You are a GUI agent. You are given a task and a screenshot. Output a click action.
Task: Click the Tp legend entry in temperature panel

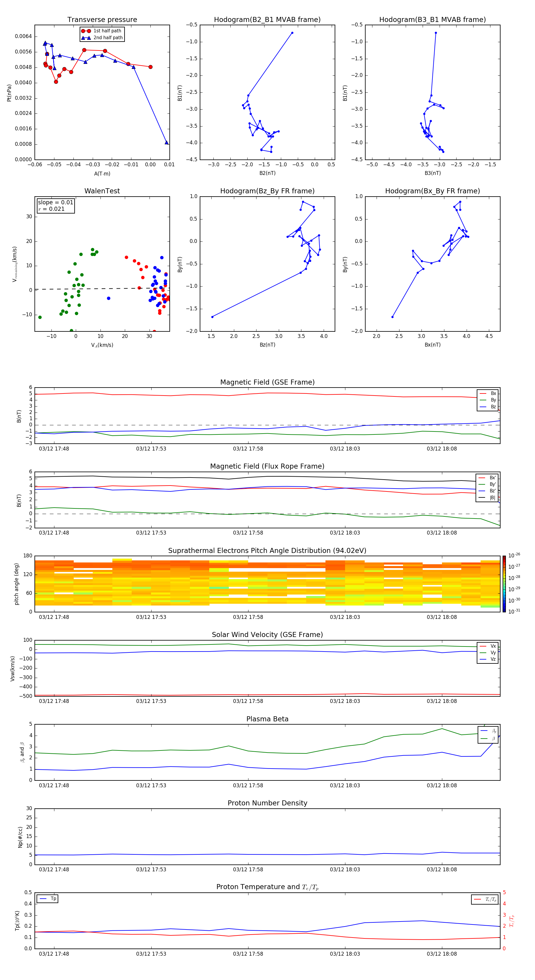[x=48, y=899]
